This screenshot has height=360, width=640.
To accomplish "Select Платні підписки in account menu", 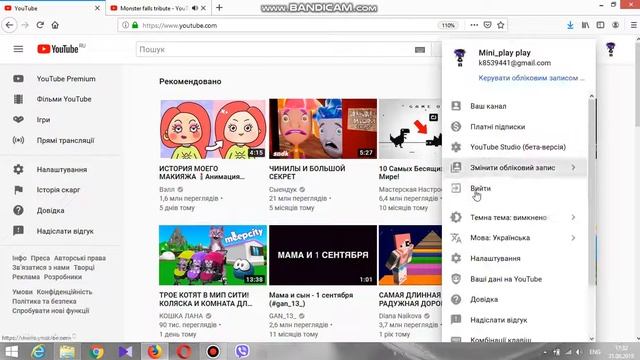I will [515, 127].
